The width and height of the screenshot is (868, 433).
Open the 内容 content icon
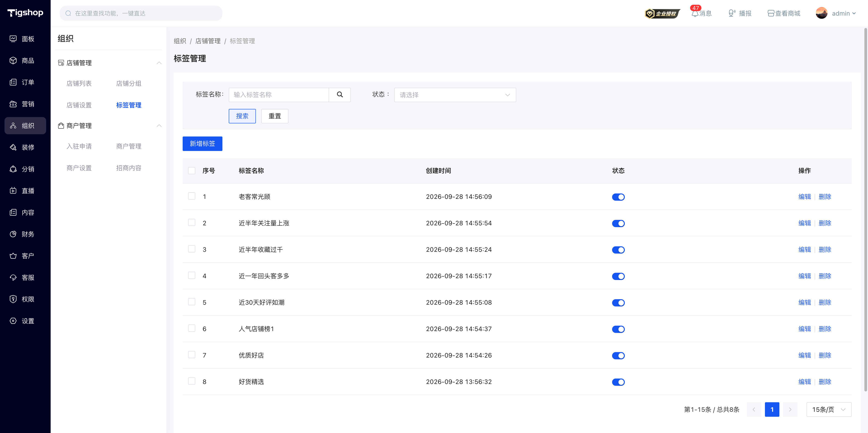[13, 212]
